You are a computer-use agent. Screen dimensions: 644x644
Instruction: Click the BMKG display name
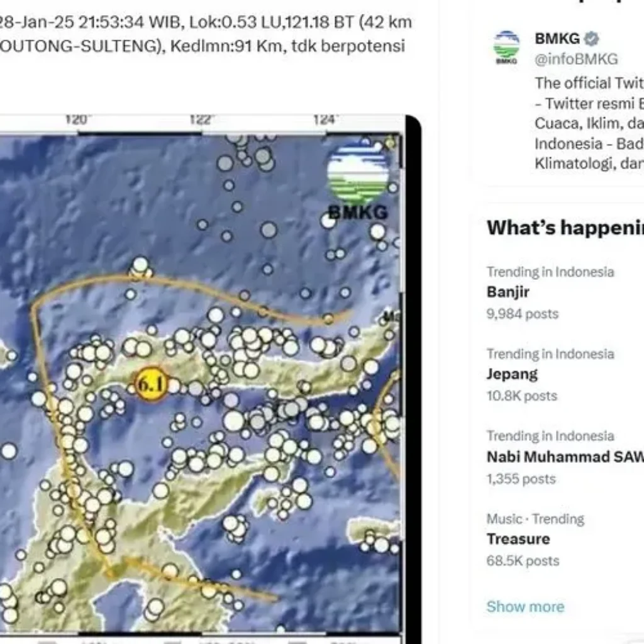pos(556,38)
